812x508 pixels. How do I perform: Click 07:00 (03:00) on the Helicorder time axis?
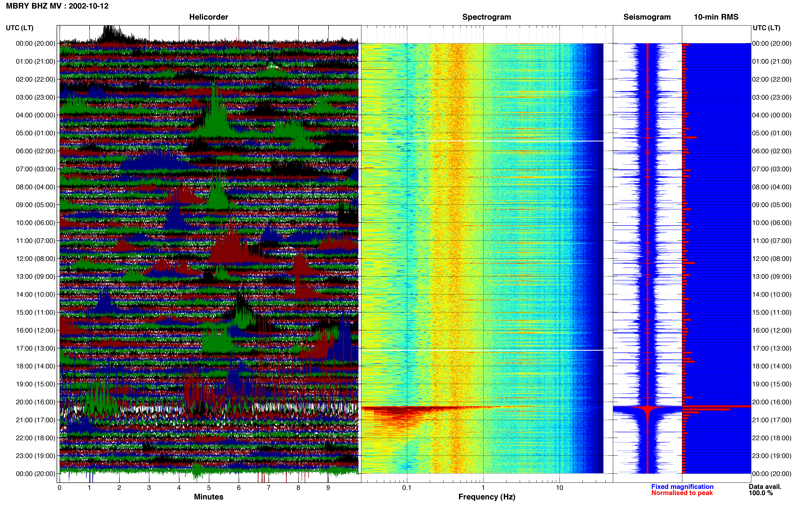[36, 169]
